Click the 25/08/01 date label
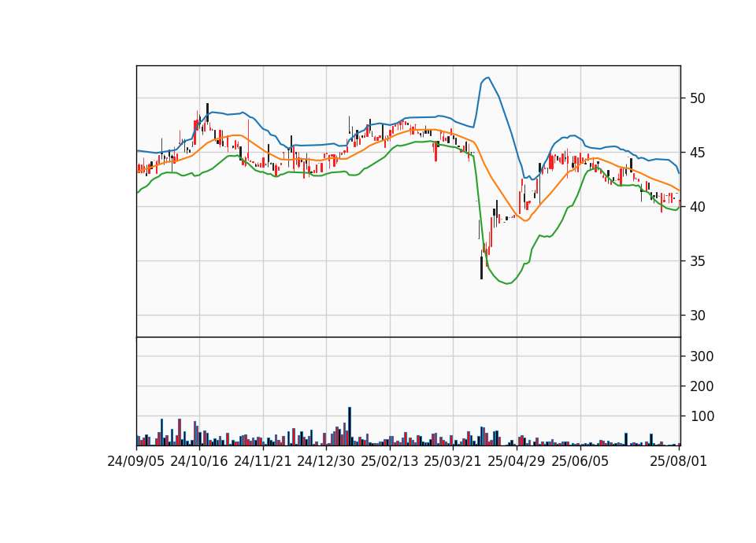Image resolution: width=756 pixels, height=543 pixels. pyautogui.click(x=678, y=461)
